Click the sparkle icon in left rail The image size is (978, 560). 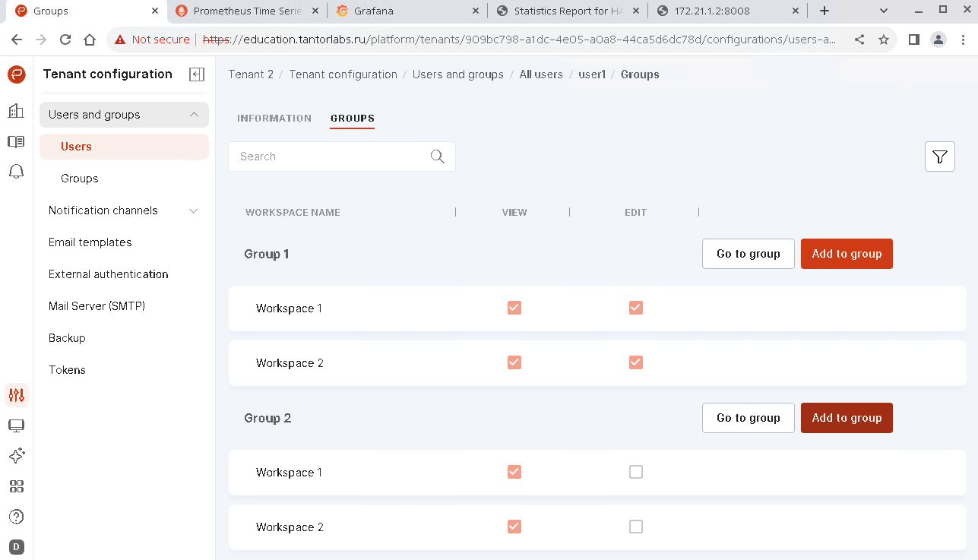click(16, 456)
